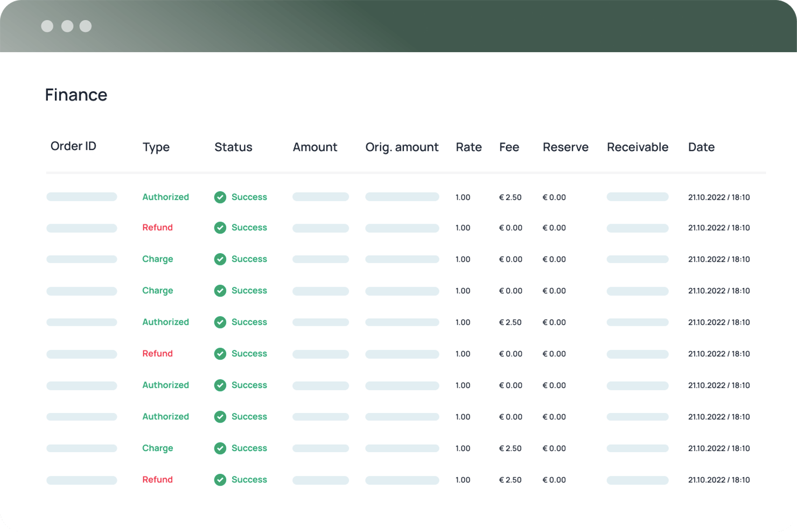Select 1.00 rate in Charge row with €2.50 fee
This screenshot has width=797, height=532.
463,449
